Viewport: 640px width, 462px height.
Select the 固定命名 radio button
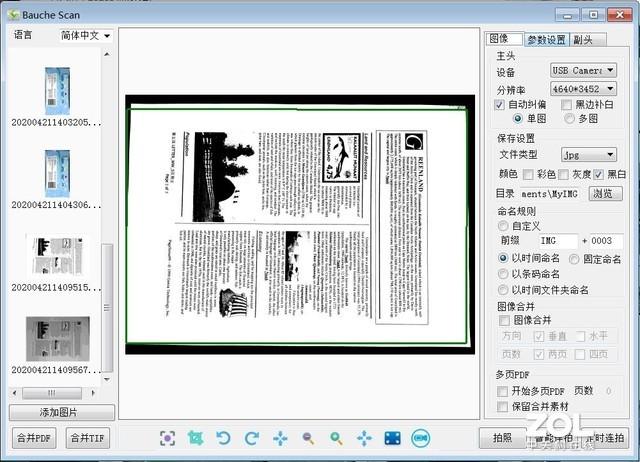tap(574, 259)
